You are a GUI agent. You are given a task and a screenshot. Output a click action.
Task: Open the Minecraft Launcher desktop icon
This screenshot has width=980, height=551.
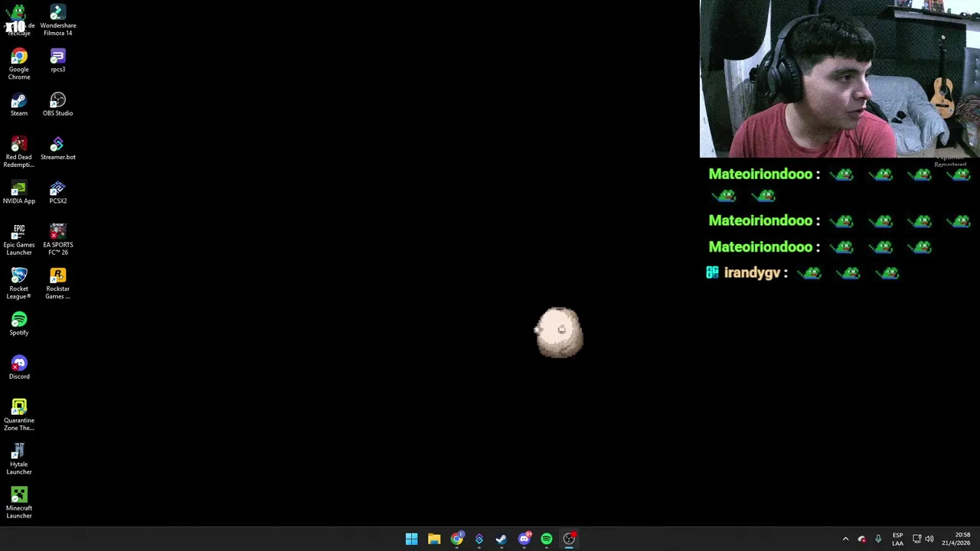point(18,503)
